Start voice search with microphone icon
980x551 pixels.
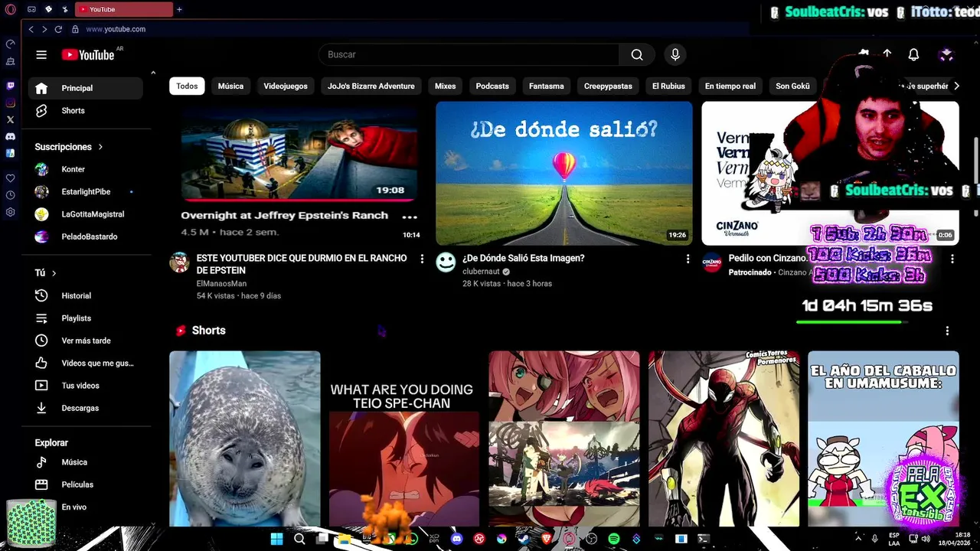click(x=675, y=54)
